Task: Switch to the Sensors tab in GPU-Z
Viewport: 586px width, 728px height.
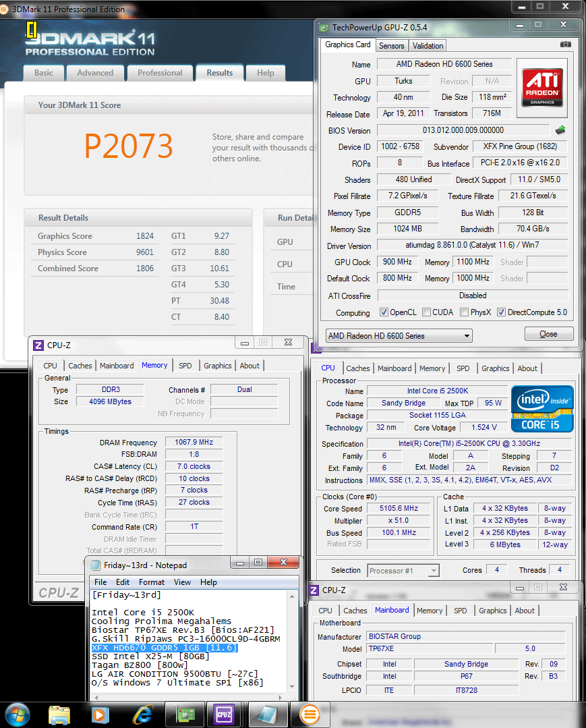Action: point(391,45)
